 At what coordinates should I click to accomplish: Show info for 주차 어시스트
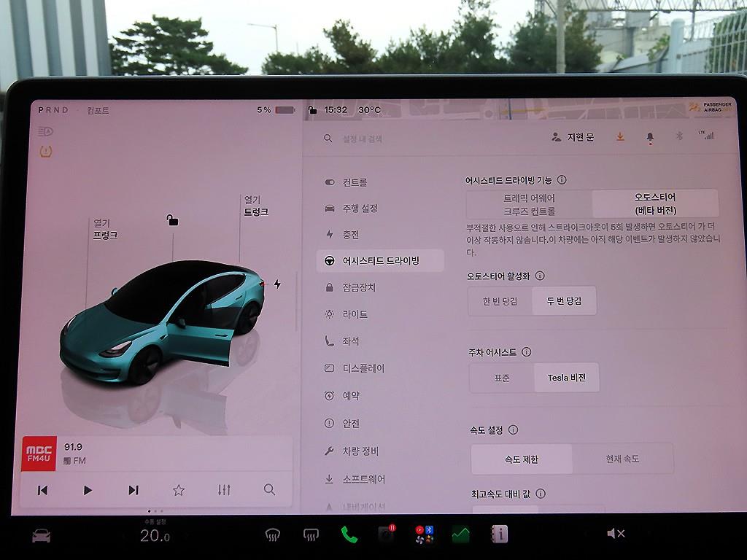[527, 352]
